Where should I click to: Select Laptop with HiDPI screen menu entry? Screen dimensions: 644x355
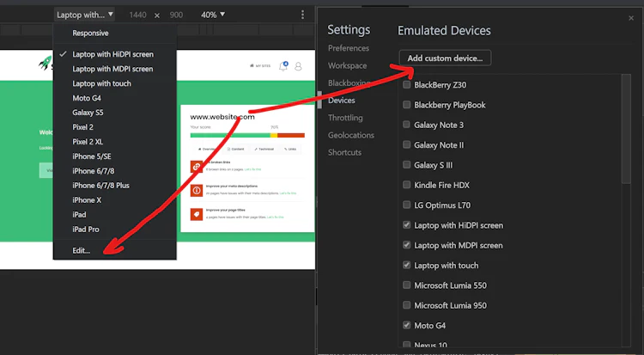[x=115, y=54]
